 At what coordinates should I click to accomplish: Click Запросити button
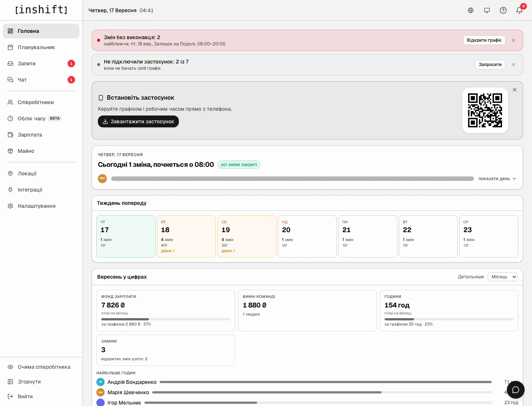(490, 65)
